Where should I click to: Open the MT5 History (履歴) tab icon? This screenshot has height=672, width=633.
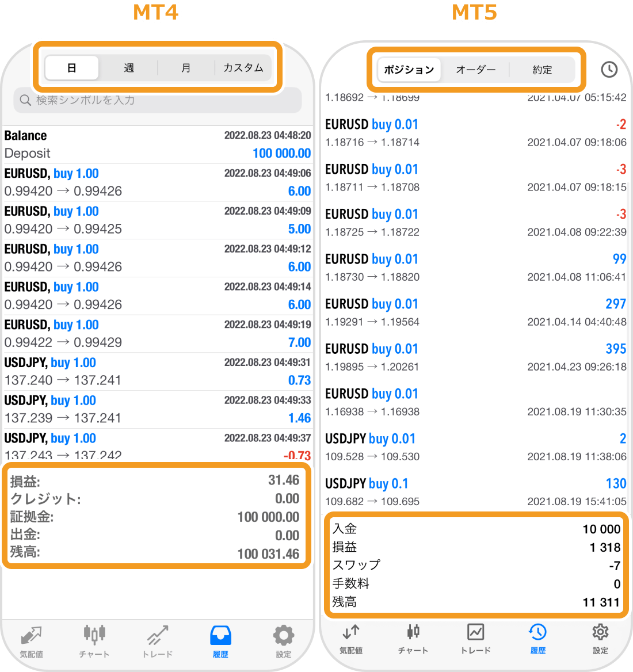tap(538, 632)
